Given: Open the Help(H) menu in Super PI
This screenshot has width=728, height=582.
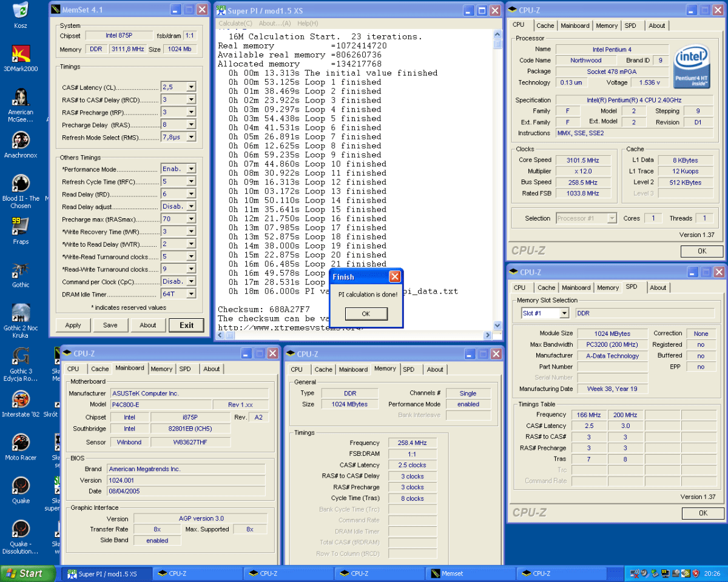Looking at the screenshot, I should (x=308, y=23).
